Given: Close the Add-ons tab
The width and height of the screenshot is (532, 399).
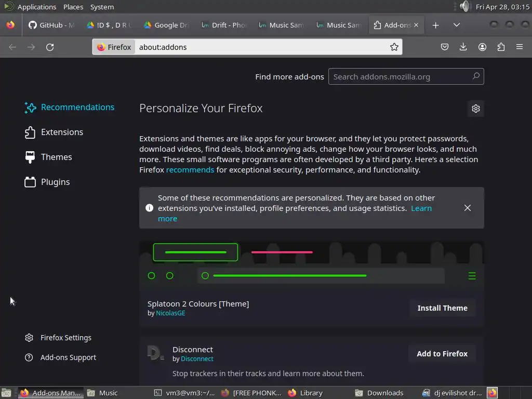Looking at the screenshot, I should (x=416, y=25).
